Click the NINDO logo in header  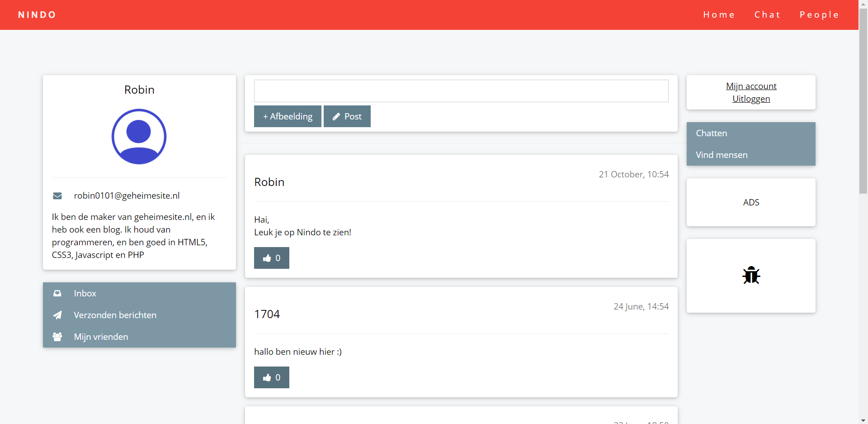click(x=37, y=15)
